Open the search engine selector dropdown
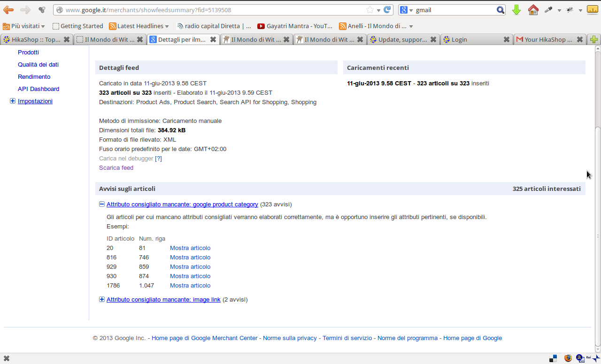The width and height of the screenshot is (601, 364). point(411,10)
